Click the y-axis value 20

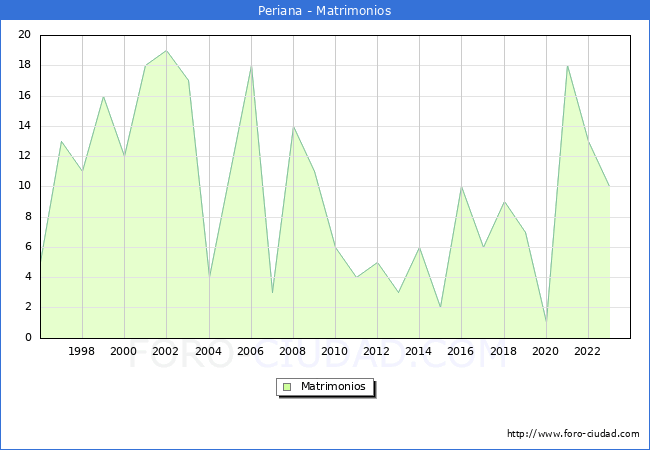[x=25, y=34]
